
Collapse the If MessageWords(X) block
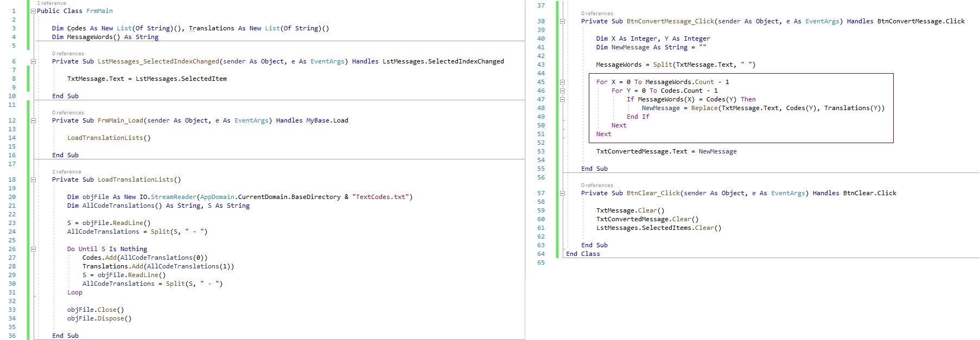pyautogui.click(x=562, y=99)
